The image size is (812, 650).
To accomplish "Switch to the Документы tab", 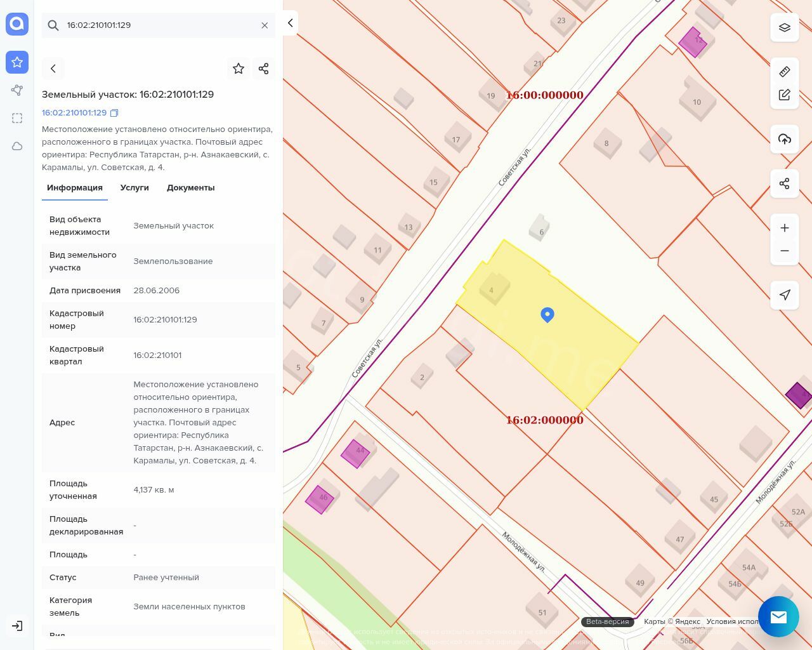I will [190, 188].
